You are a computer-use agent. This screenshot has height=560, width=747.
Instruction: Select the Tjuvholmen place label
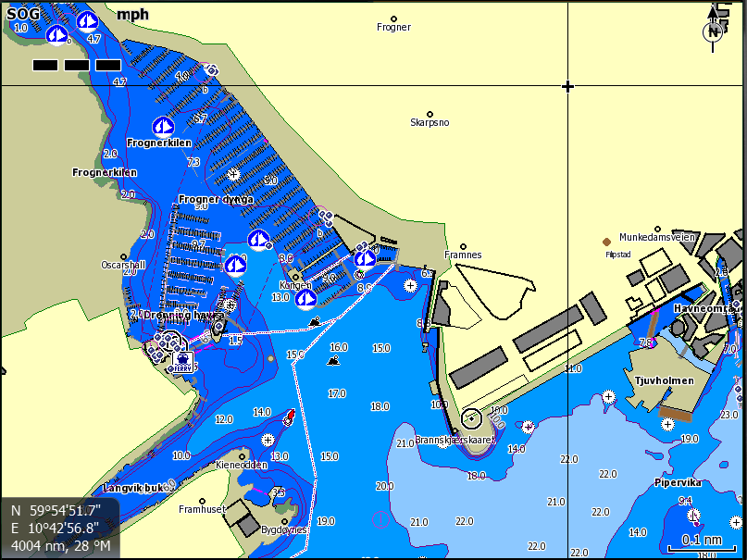pyautogui.click(x=665, y=380)
